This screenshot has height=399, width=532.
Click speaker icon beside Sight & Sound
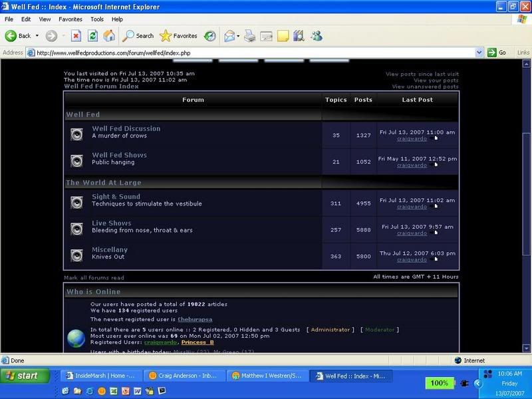tap(76, 203)
